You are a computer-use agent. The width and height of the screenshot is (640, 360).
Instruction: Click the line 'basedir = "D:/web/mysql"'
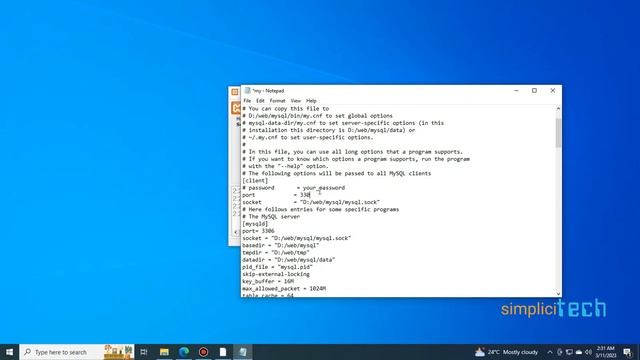point(280,245)
